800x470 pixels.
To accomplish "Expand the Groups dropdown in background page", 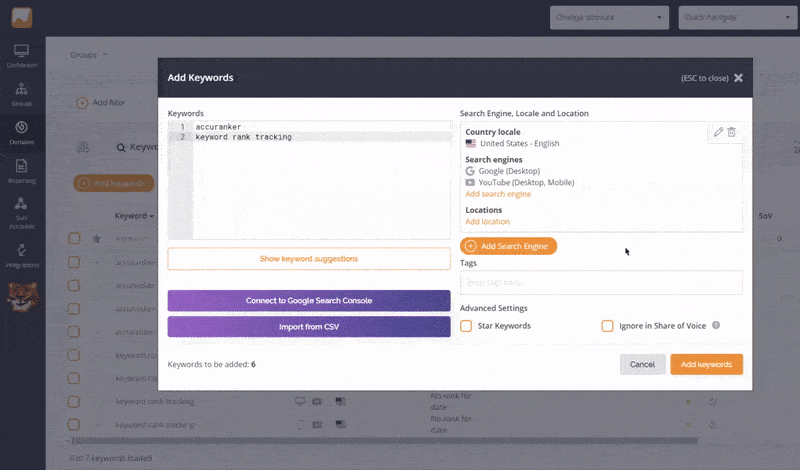I will pos(89,55).
